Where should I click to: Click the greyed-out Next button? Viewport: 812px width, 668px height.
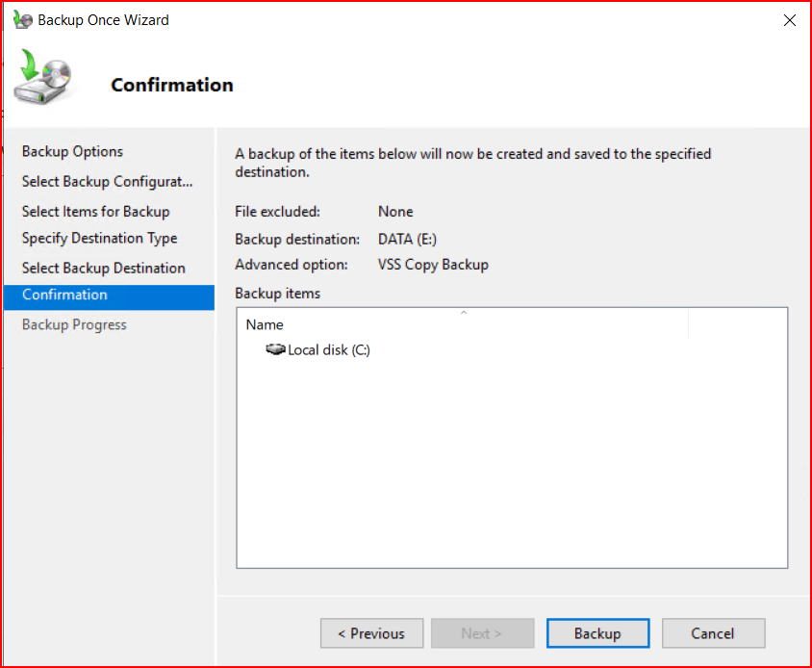coord(482,633)
